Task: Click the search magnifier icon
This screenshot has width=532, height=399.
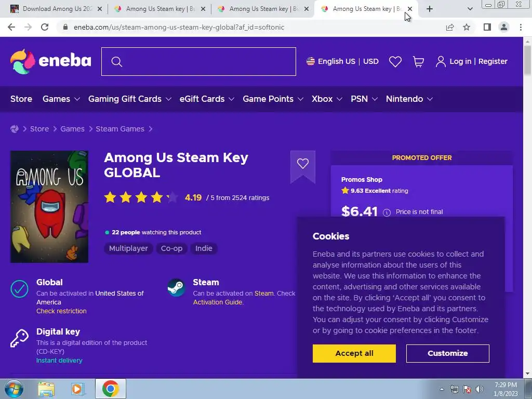Action: [117, 62]
